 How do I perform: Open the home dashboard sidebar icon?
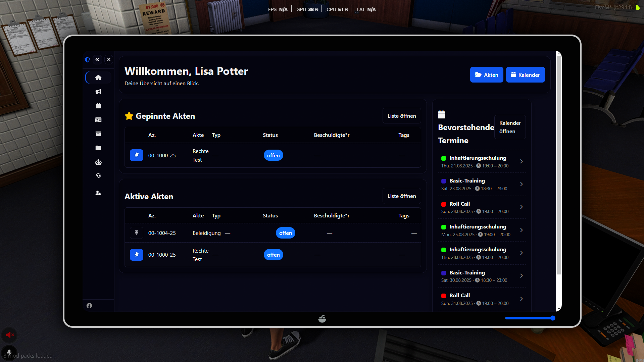[98, 77]
